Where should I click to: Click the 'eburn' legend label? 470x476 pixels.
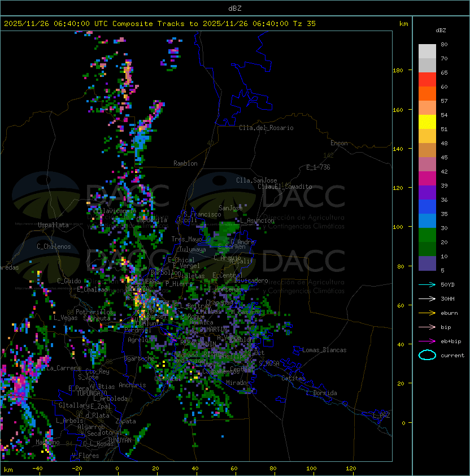coord(449,313)
